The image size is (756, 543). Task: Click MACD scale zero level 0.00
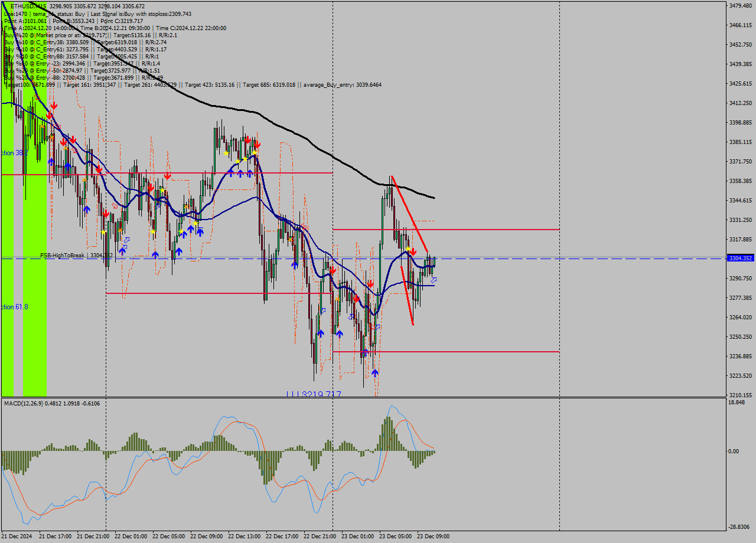(734, 451)
